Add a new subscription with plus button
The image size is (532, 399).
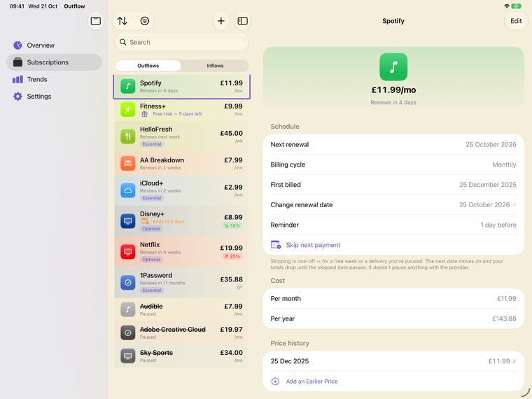click(221, 21)
